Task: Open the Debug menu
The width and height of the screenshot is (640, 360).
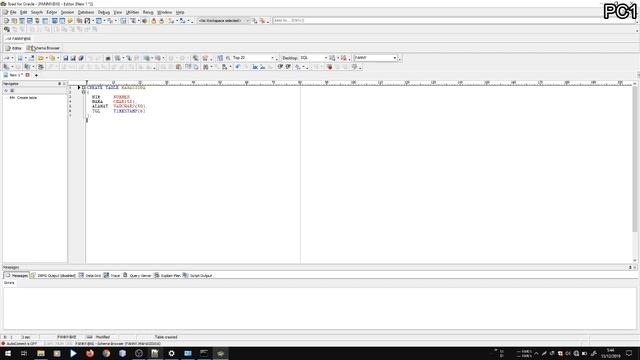Action: coord(104,12)
